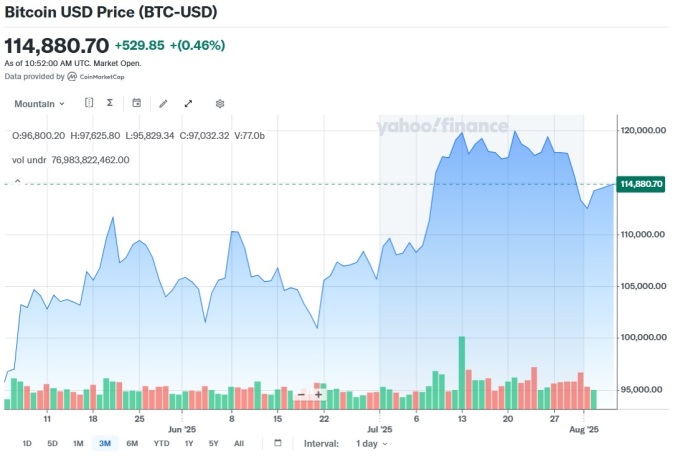Select the YTD time range
Image resolution: width=680 pixels, height=458 pixels.
(161, 443)
